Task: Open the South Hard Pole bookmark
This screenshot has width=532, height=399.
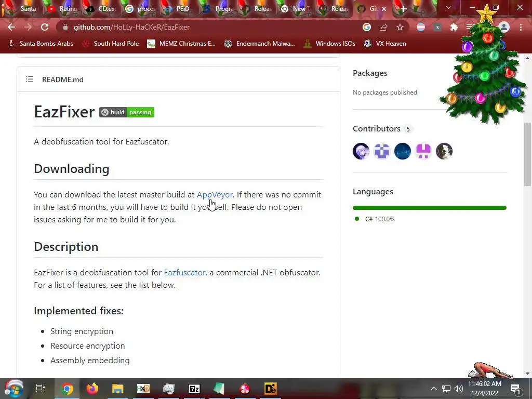Action: [x=111, y=44]
